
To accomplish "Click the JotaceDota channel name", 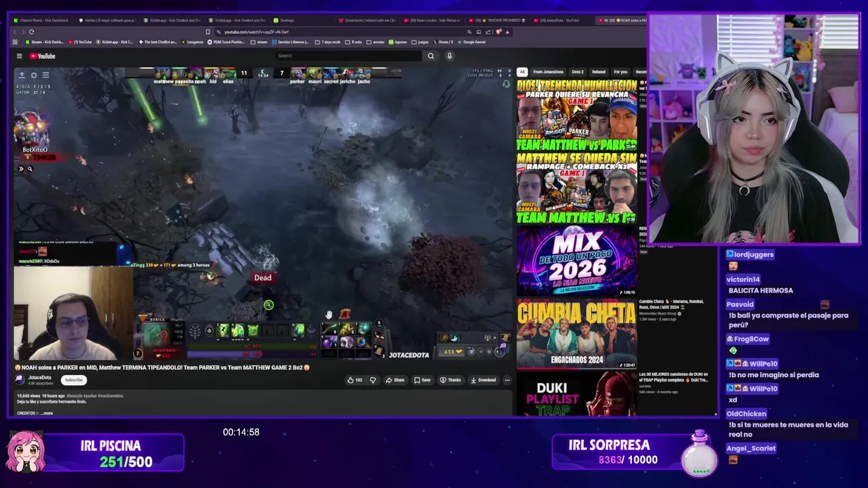I will pyautogui.click(x=39, y=378).
